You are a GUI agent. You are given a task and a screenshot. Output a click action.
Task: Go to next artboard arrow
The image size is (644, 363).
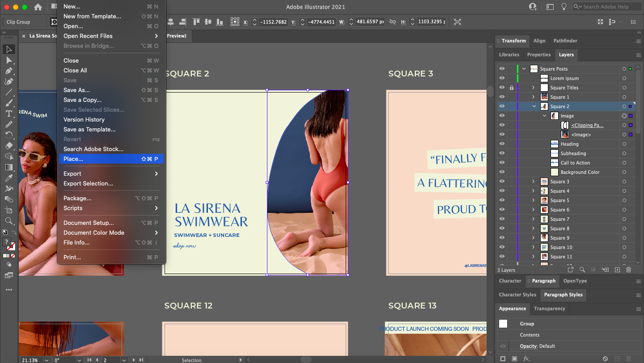click(134, 360)
